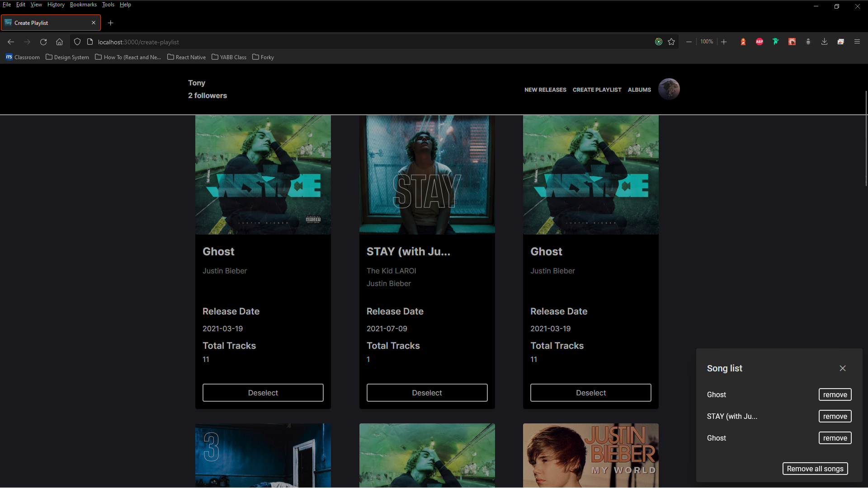
Task: Bookmark page with star icon
Action: point(671,42)
